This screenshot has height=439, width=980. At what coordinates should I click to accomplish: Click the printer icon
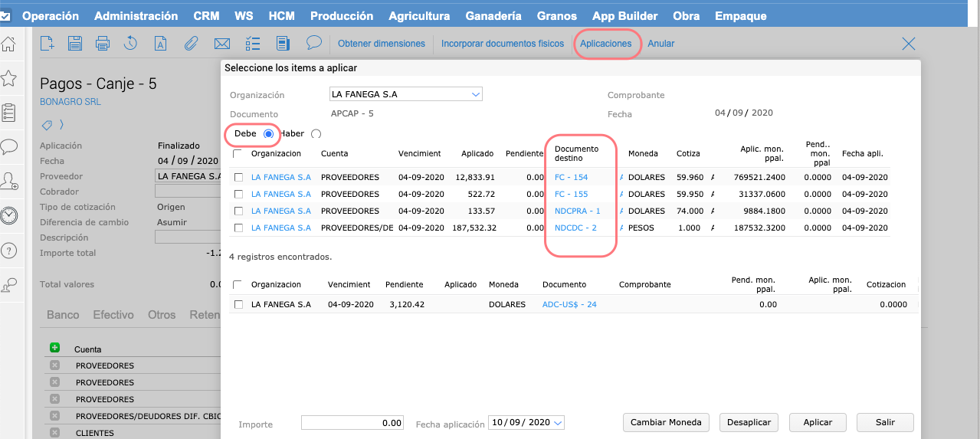[x=103, y=44]
